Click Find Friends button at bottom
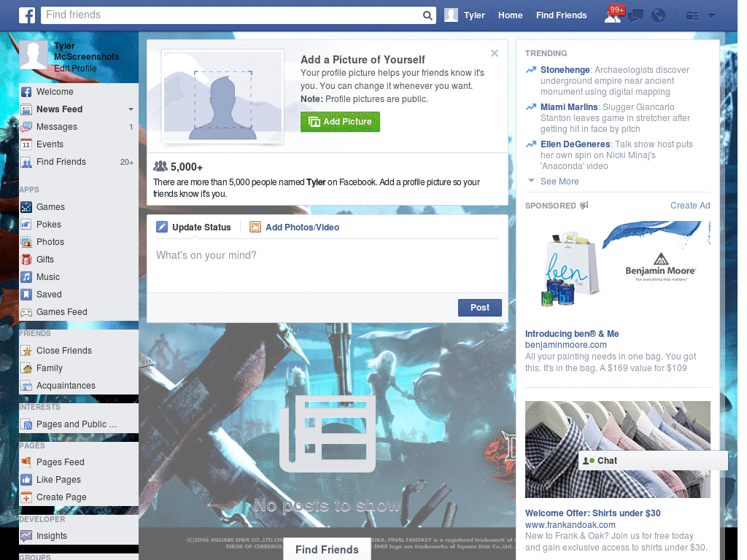The width and height of the screenshot is (747, 560). (x=327, y=550)
